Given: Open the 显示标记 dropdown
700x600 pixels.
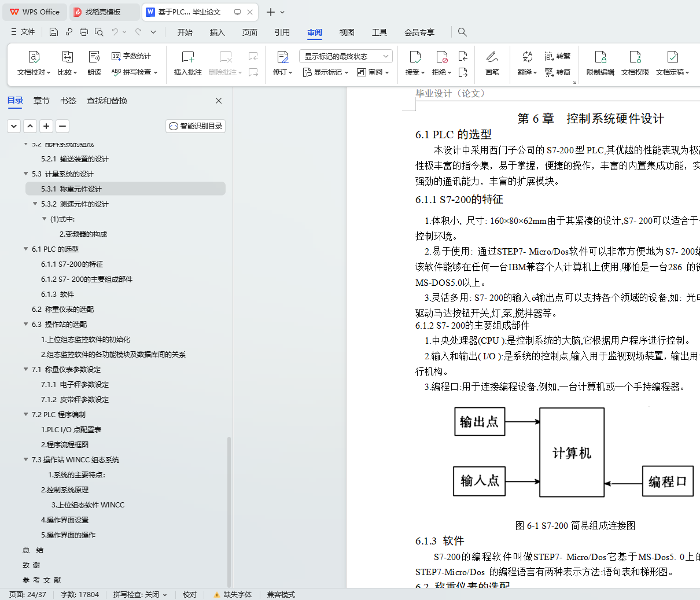Looking at the screenshot, I should click(326, 72).
